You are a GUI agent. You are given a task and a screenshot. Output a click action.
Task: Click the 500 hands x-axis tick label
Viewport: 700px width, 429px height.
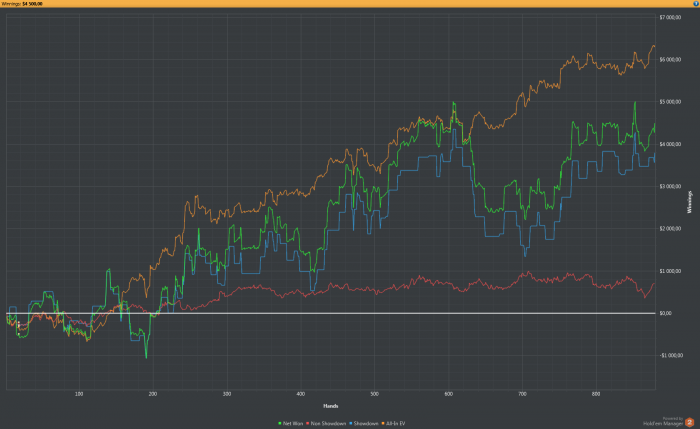click(375, 394)
